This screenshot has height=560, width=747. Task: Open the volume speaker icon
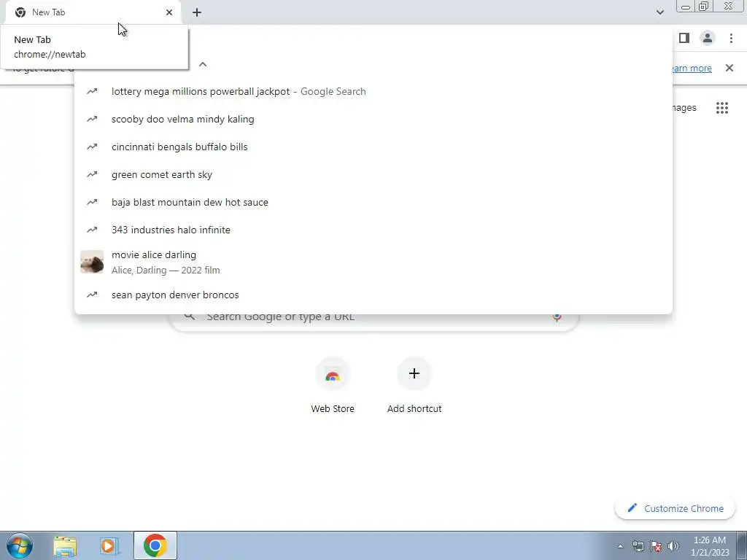click(x=673, y=546)
